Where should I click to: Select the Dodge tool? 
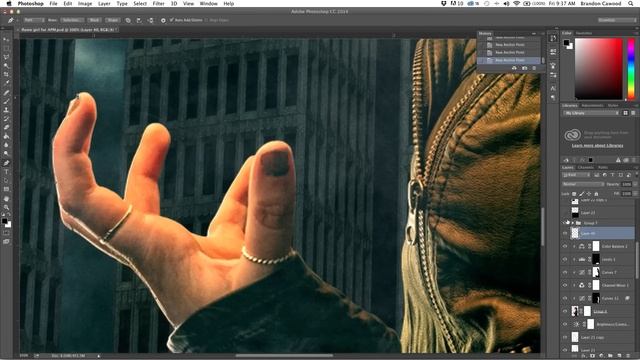pos(6,154)
